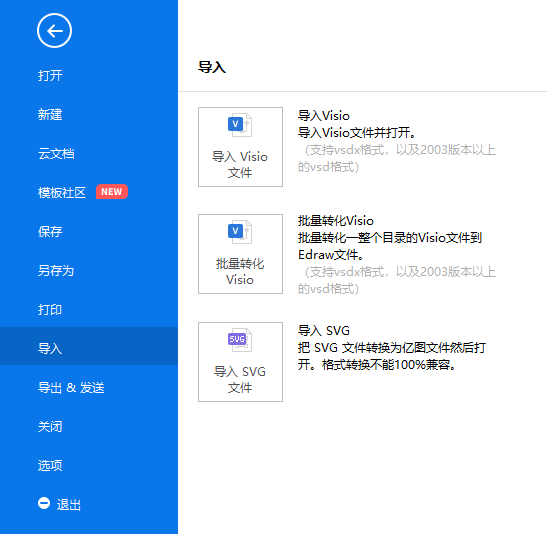547x534 pixels.
Task: Click the 导入 SVG heading text
Action: (324, 330)
